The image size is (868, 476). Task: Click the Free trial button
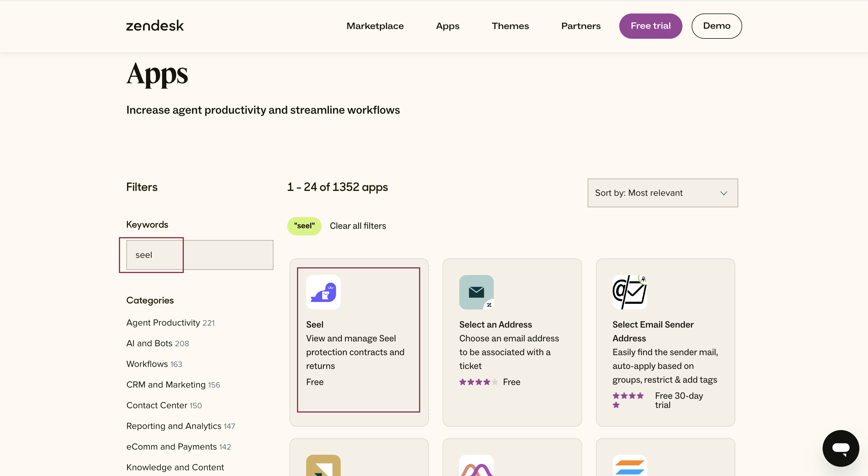(x=650, y=26)
